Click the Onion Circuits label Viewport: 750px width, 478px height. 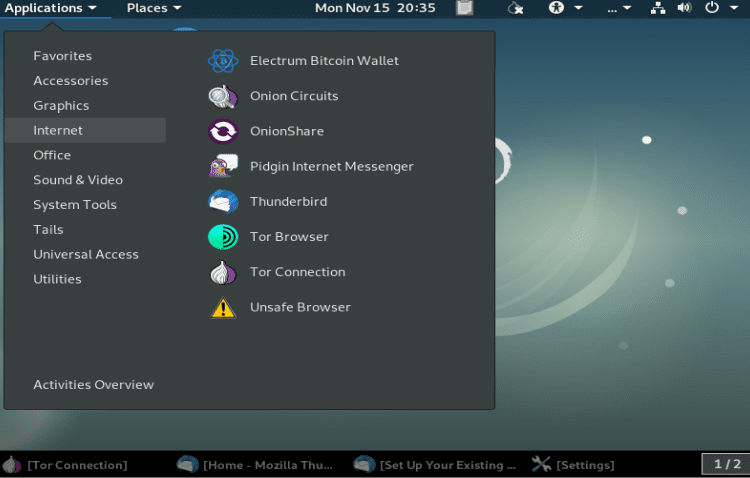point(294,96)
